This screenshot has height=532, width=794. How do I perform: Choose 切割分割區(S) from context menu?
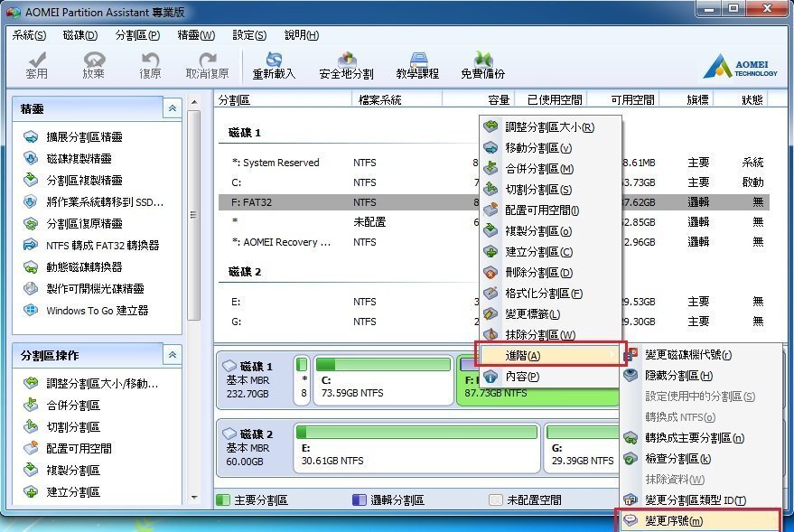tap(550, 190)
